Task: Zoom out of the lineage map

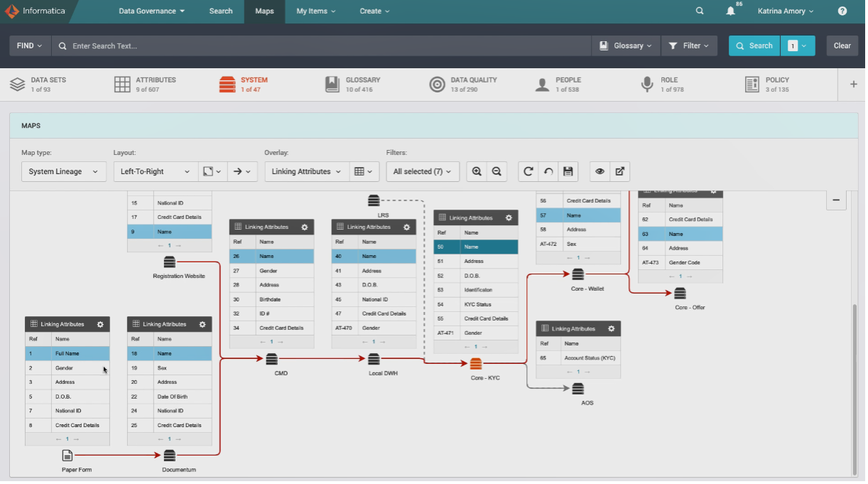Action: point(497,171)
